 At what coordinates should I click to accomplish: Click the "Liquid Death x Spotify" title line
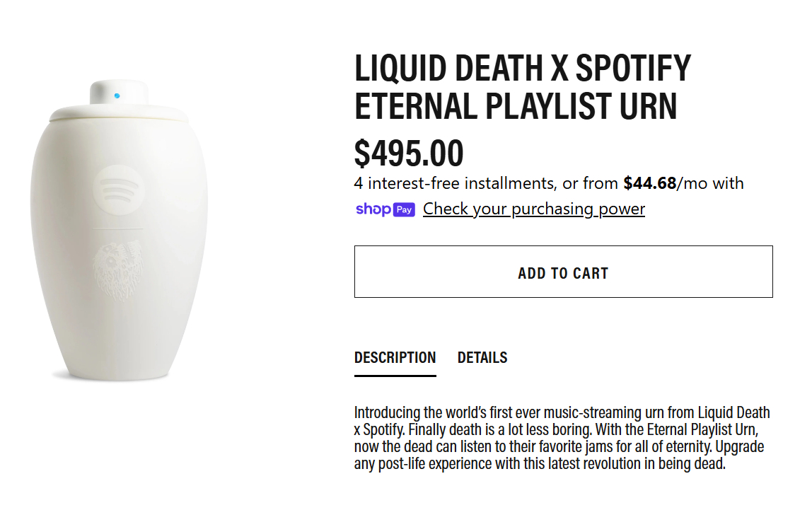coord(522,69)
